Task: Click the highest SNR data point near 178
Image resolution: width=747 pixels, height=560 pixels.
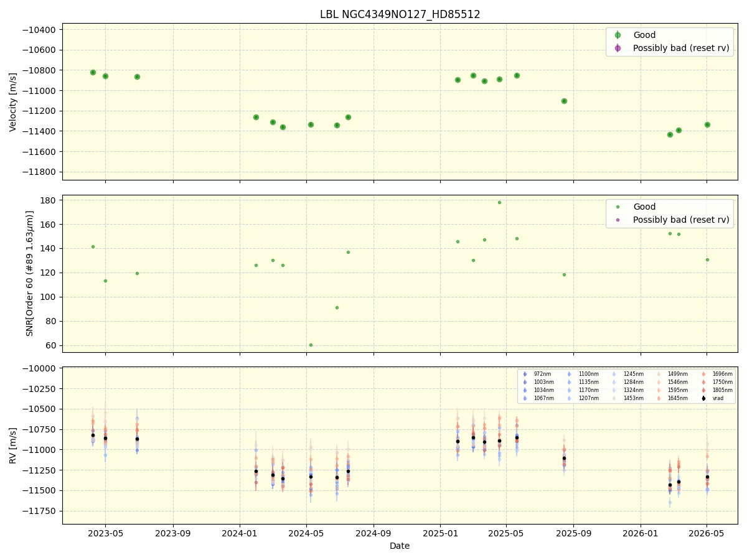Action: 499,202
